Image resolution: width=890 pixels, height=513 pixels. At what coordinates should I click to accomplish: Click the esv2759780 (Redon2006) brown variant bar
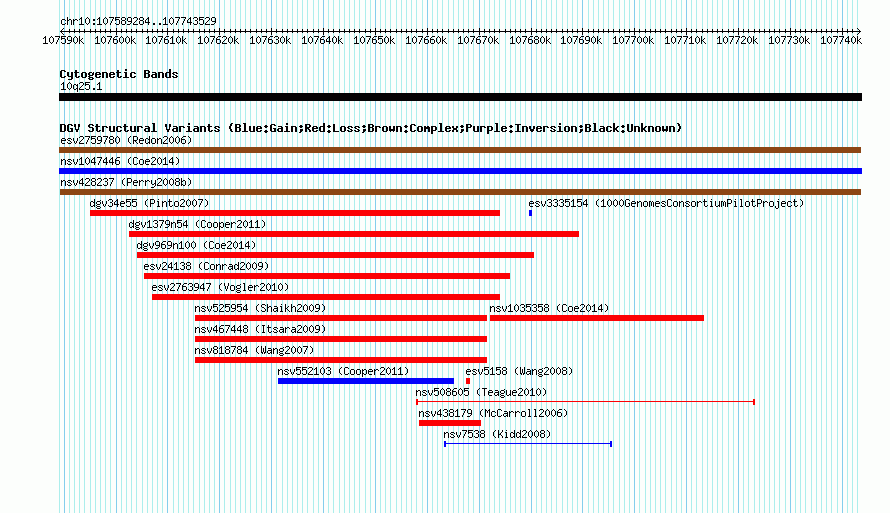pyautogui.click(x=460, y=150)
